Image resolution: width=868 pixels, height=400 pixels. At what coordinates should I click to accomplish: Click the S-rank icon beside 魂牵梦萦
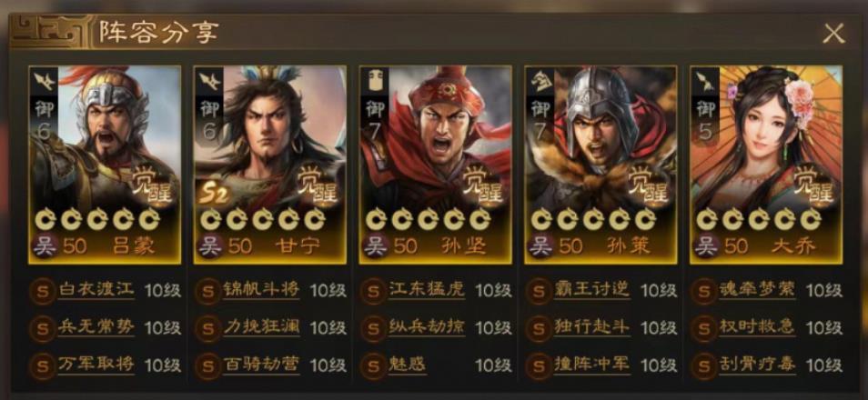tap(704, 291)
